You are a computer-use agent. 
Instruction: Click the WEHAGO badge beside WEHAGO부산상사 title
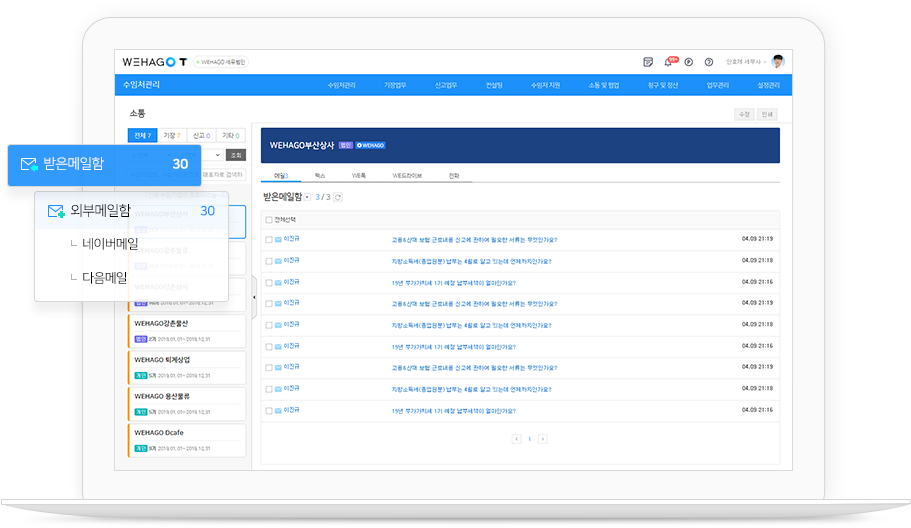371,145
